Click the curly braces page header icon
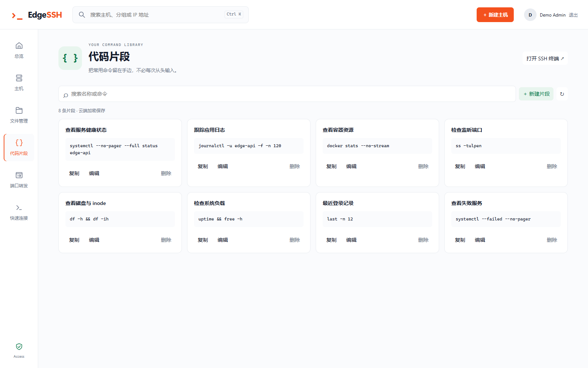The image size is (588, 368). [70, 58]
